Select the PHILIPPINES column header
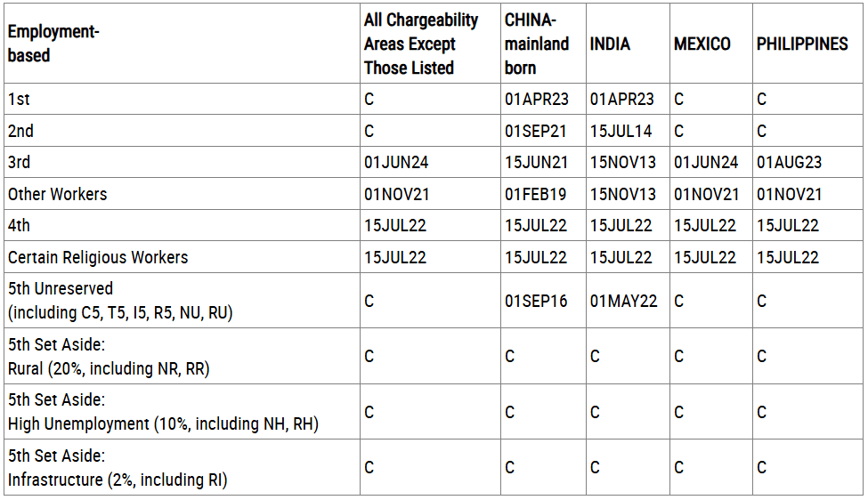868x500 pixels. 802,44
